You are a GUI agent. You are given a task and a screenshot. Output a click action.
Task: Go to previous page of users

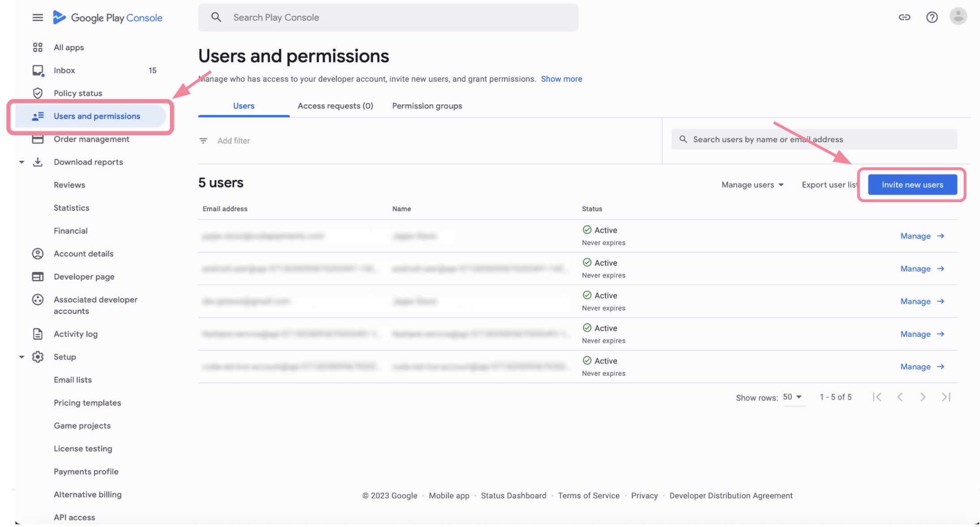click(x=900, y=397)
